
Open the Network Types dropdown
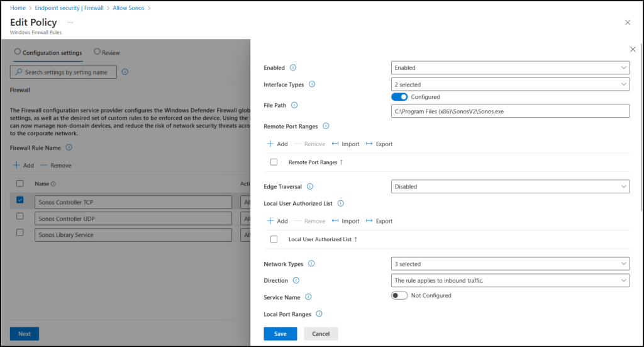pos(510,264)
